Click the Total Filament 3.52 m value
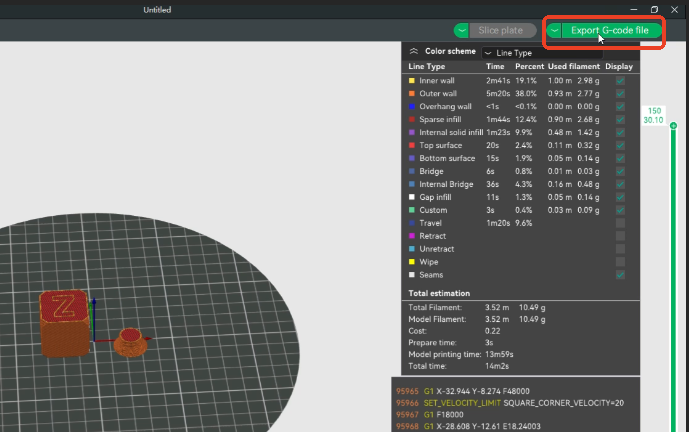Viewport: 689px width, 432px height. [x=497, y=308]
